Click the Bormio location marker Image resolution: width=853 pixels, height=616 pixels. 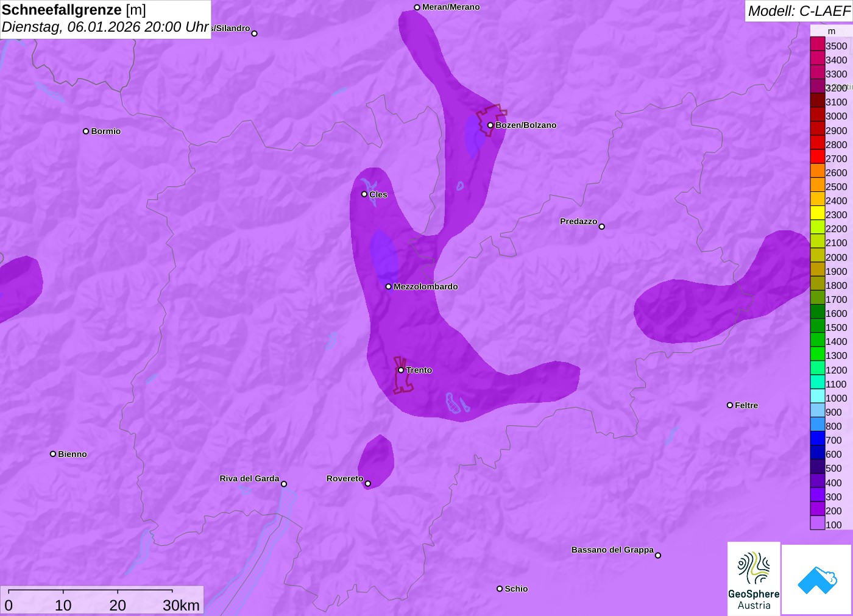tap(86, 131)
